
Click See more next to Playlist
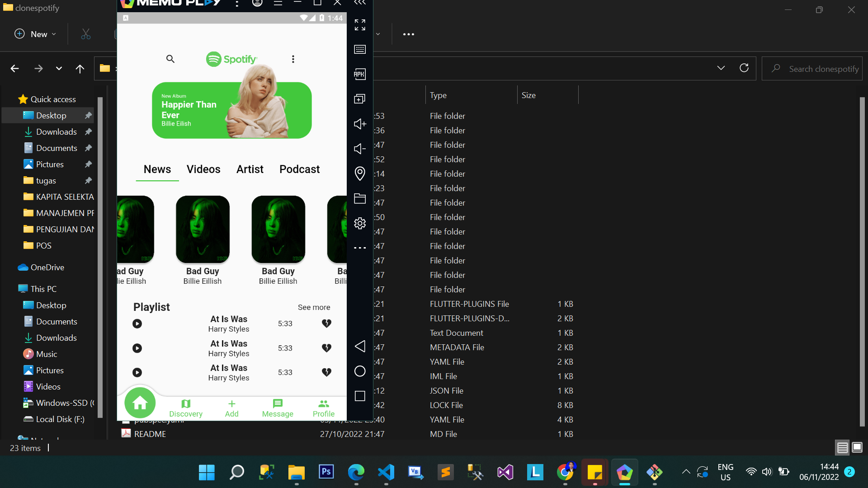pos(314,307)
